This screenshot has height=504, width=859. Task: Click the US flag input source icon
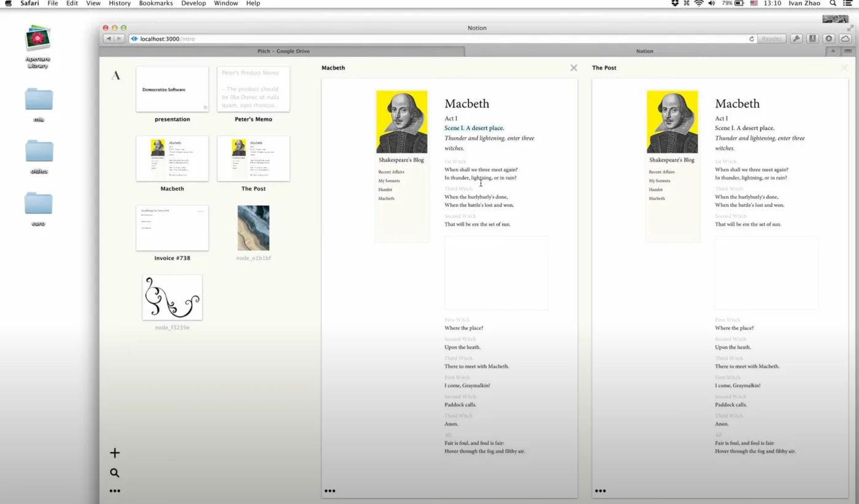[754, 4]
